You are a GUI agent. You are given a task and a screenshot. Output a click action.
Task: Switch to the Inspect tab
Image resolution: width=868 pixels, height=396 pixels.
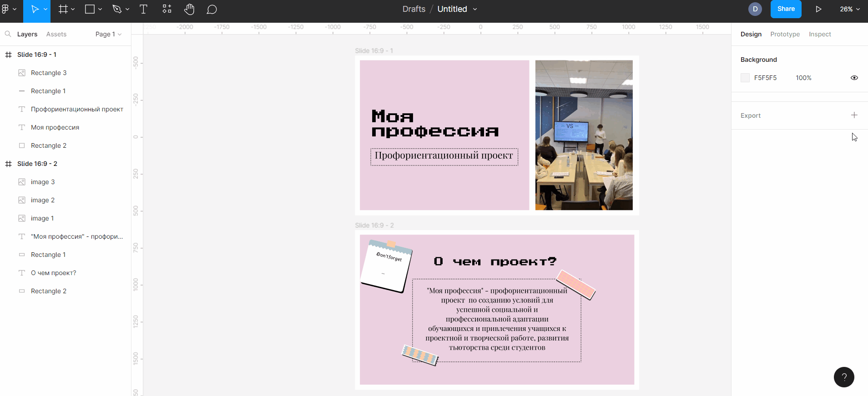coord(820,34)
